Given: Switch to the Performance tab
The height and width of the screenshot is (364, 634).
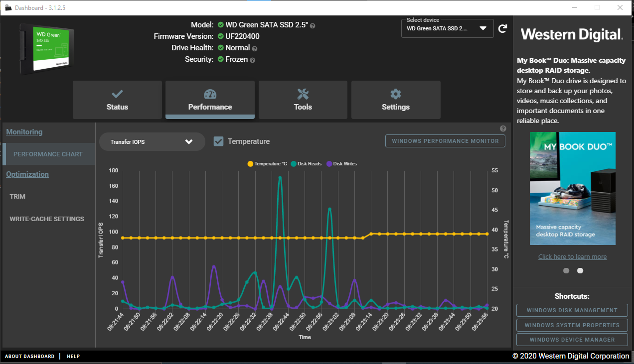Looking at the screenshot, I should [210, 100].
